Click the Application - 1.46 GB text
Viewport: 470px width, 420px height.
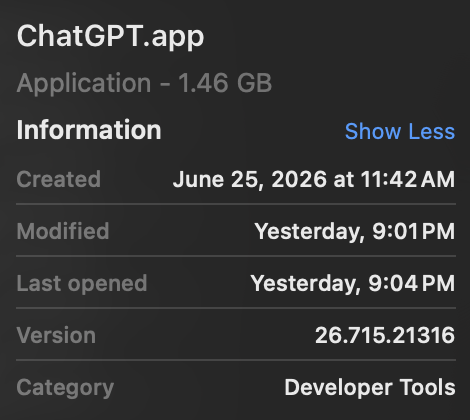[x=144, y=83]
